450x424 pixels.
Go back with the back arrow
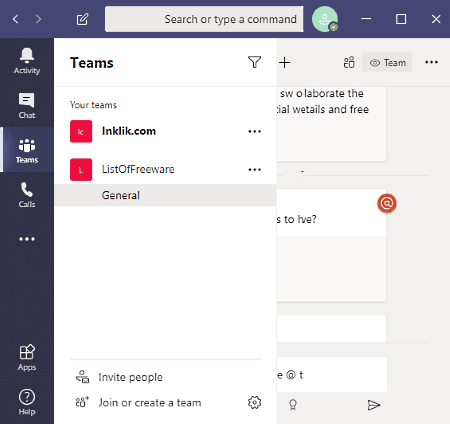click(x=15, y=19)
